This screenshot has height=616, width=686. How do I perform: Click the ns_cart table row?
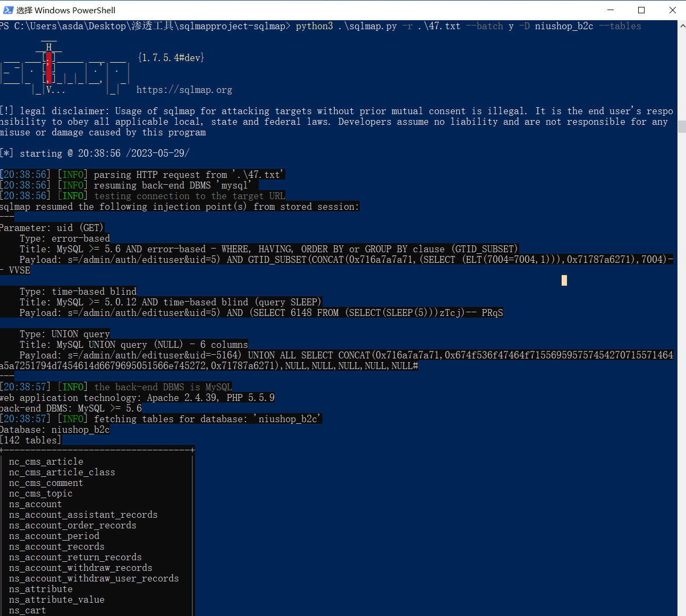pyautogui.click(x=28, y=610)
